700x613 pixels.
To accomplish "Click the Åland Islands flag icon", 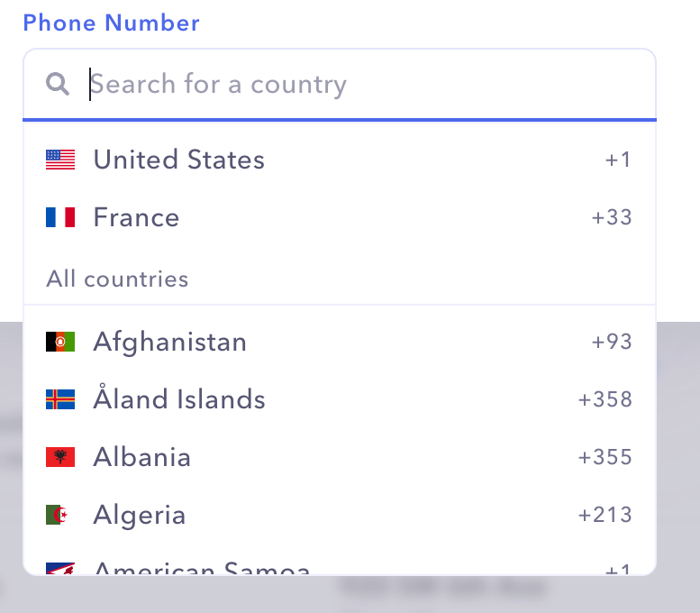I will point(60,400).
